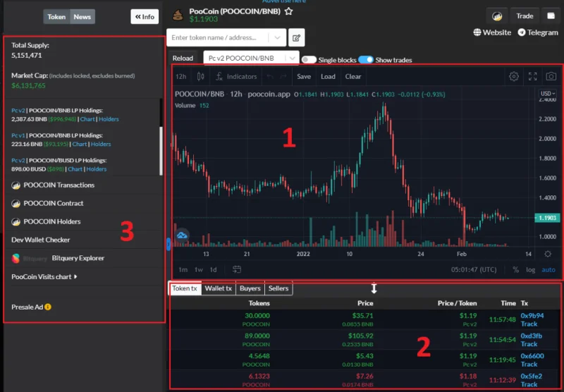Open the wallet icon button beside Trade
Image resolution: width=564 pixels, height=392 pixels.
click(551, 16)
